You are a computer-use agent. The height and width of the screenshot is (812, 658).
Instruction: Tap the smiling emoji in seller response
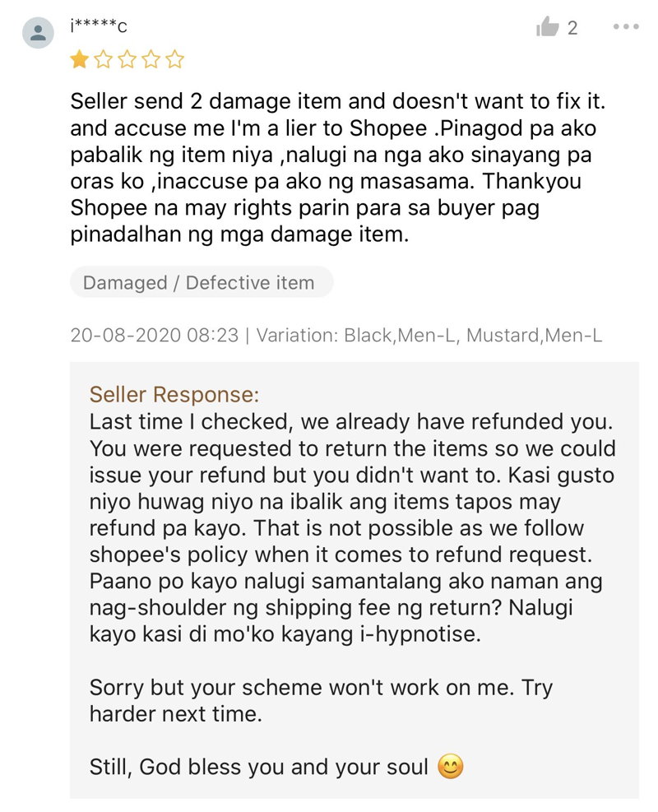(x=451, y=767)
